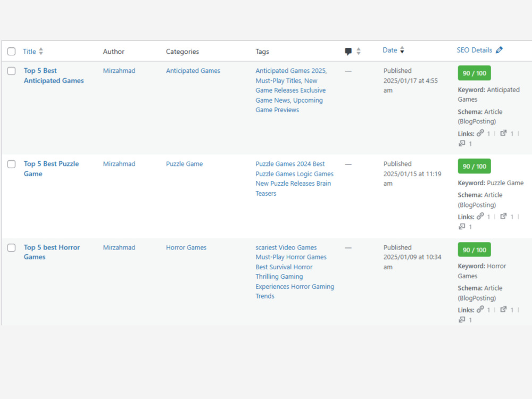This screenshot has width=532, height=399.
Task: Click the Categories column header text
Action: click(182, 52)
